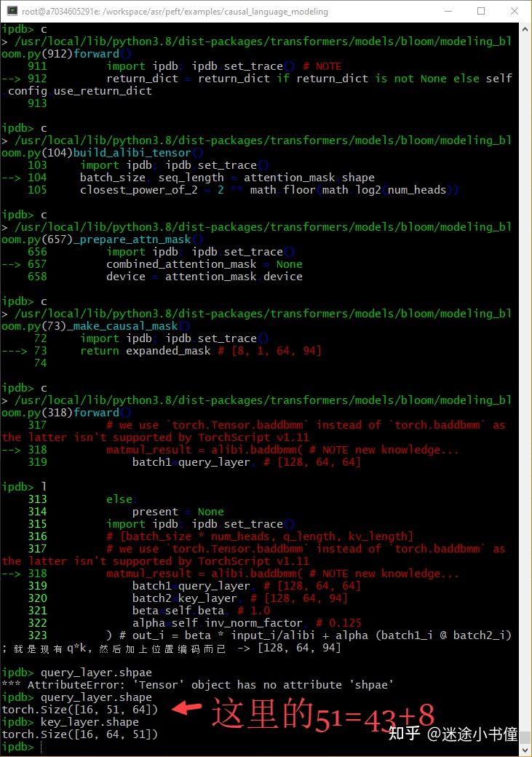Click the 'ipdb> l' list command
532x757 pixels.
pos(24,487)
